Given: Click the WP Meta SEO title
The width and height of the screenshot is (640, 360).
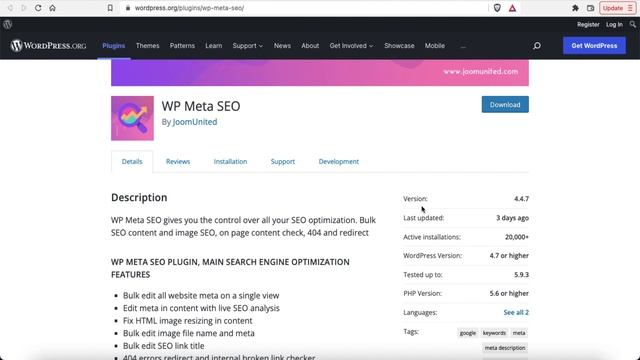Looking at the screenshot, I should point(201,106).
